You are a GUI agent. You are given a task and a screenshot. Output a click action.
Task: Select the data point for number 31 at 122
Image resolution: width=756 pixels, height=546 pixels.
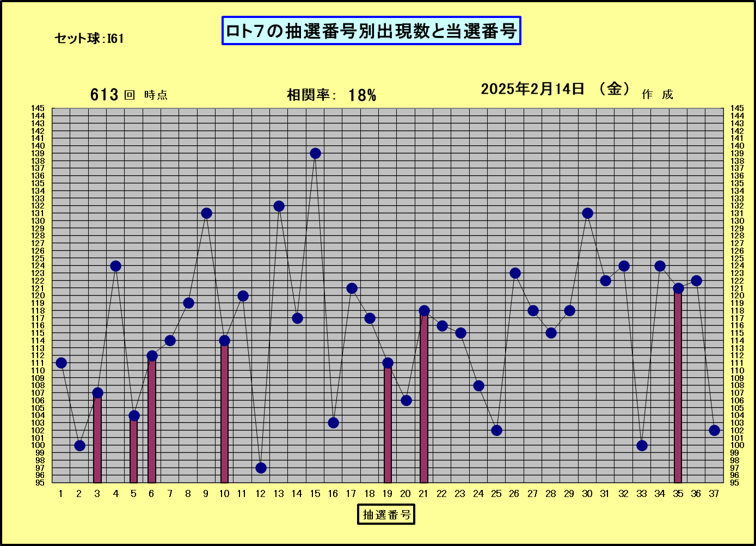[605, 281]
